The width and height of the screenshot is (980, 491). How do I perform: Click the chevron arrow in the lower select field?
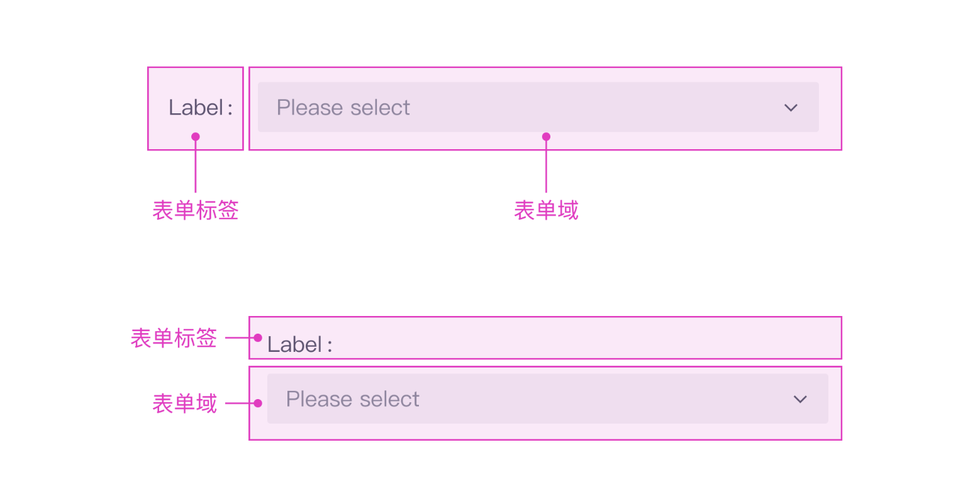(x=800, y=399)
